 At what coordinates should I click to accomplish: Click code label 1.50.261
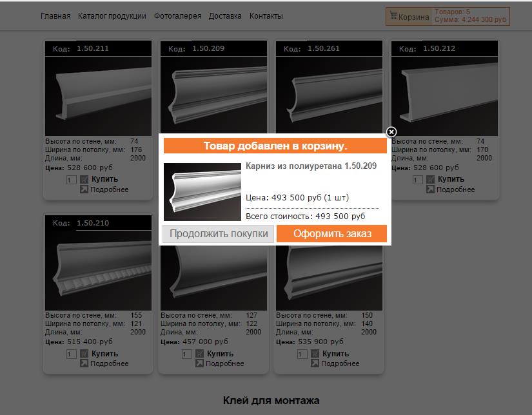pyautogui.click(x=323, y=48)
